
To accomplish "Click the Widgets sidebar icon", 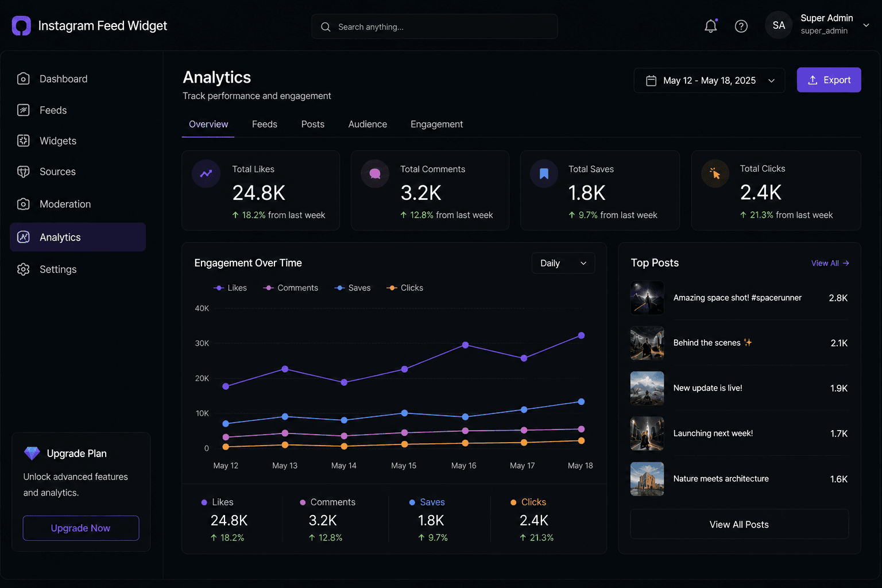I will click(24, 141).
